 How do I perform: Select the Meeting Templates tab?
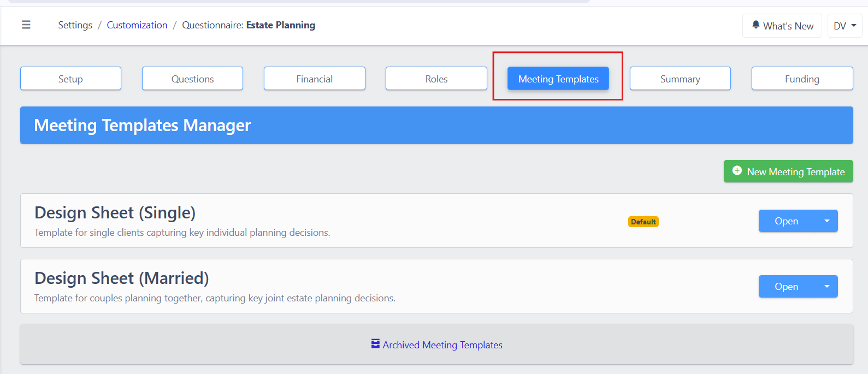tap(558, 79)
